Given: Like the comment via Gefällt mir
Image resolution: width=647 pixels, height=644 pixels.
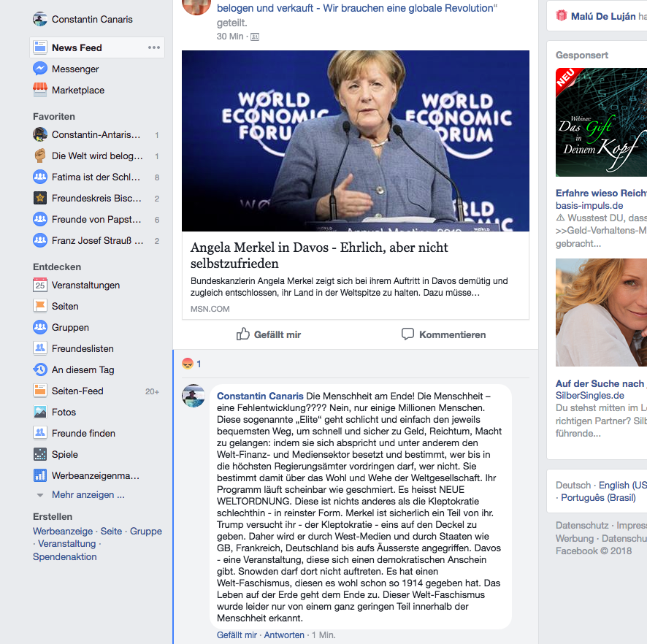Looking at the screenshot, I should 237,635.
